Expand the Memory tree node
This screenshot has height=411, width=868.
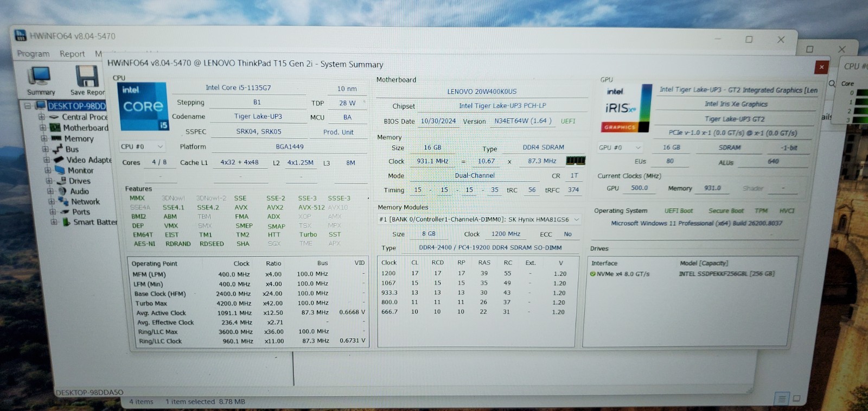tap(44, 138)
